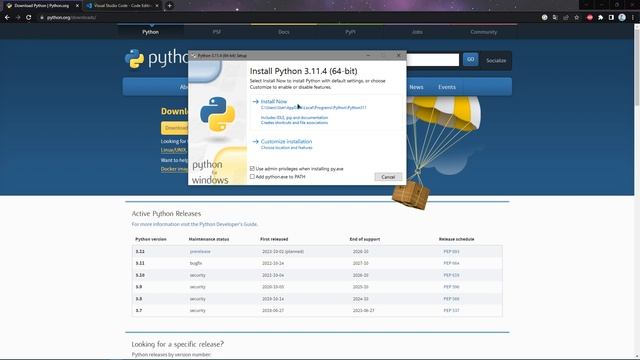Close the Download Python tab
640x360 pixels.
(x=77, y=6)
